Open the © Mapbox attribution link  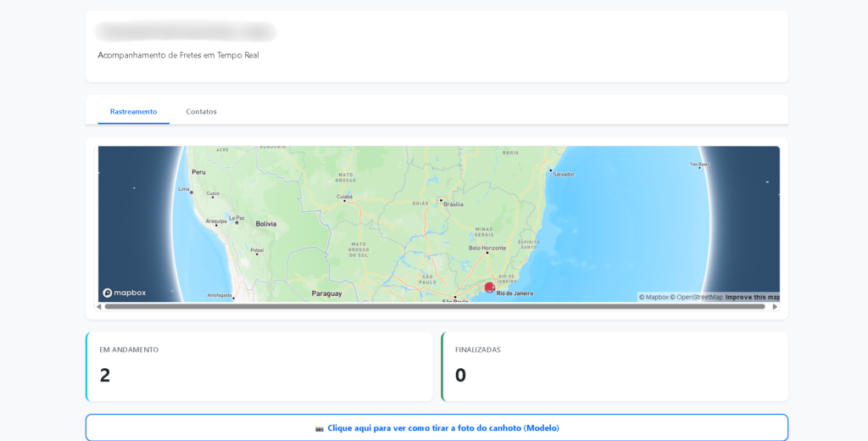point(654,297)
